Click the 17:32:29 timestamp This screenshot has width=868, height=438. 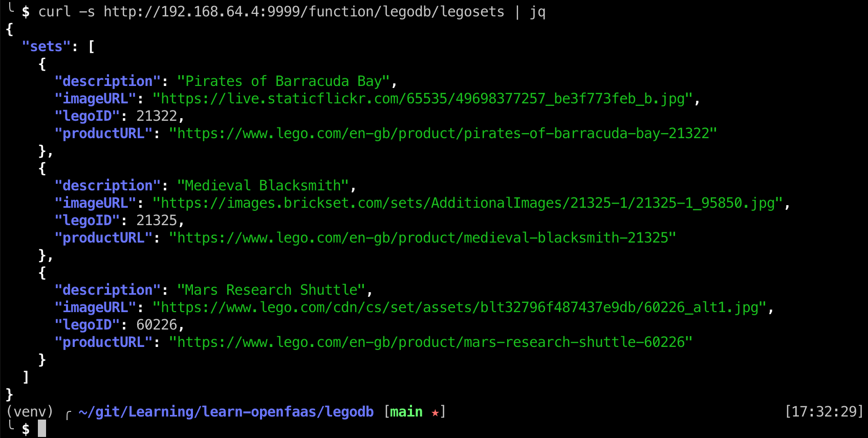[x=824, y=412]
